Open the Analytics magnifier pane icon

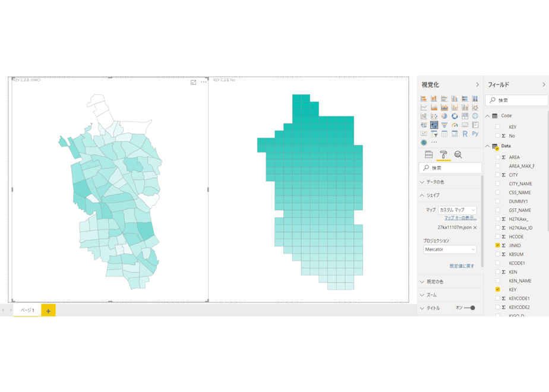(x=458, y=154)
